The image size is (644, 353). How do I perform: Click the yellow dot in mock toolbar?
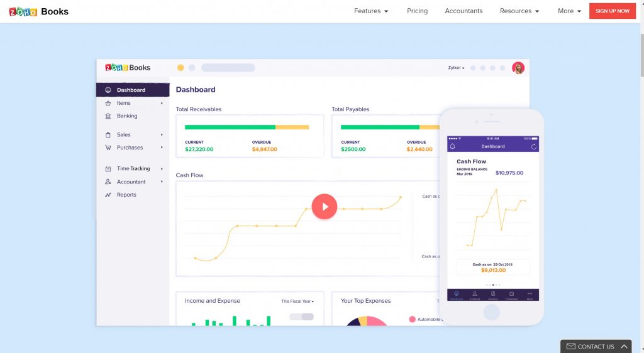point(180,68)
